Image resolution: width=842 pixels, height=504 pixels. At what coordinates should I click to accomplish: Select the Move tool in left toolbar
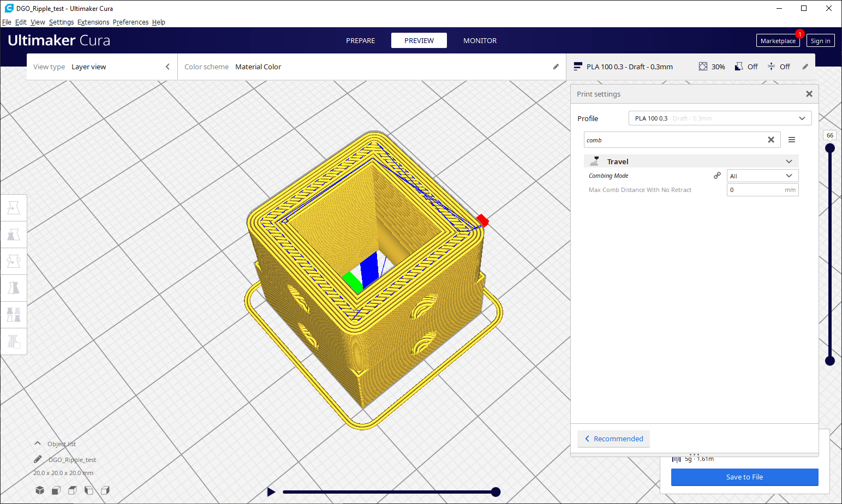tap(14, 208)
